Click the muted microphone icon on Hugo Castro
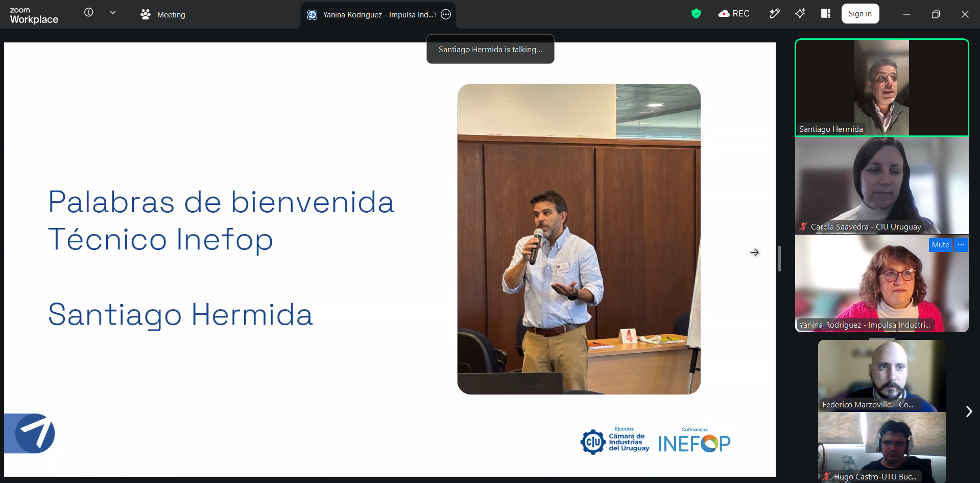 click(826, 476)
